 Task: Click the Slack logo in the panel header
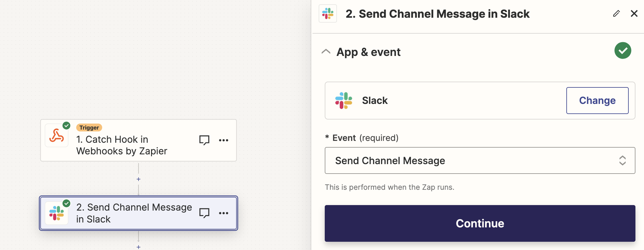pyautogui.click(x=328, y=13)
